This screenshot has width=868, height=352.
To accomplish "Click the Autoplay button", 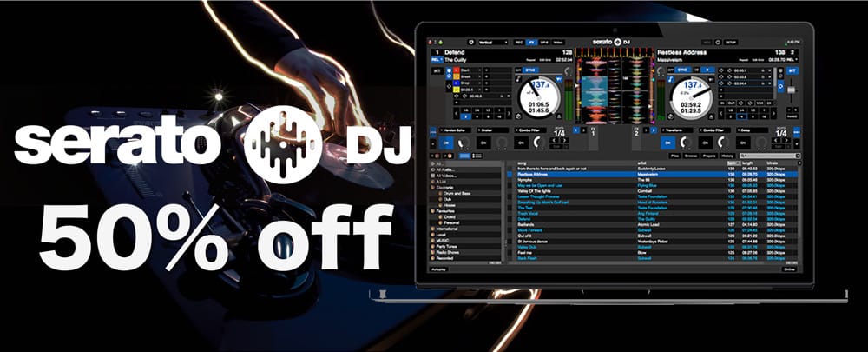I will click(x=439, y=269).
